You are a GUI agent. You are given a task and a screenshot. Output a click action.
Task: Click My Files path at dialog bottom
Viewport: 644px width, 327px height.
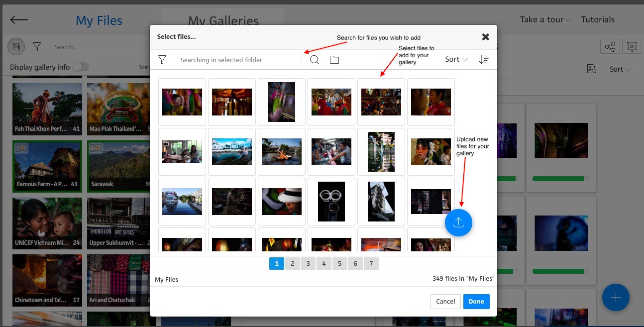(167, 280)
